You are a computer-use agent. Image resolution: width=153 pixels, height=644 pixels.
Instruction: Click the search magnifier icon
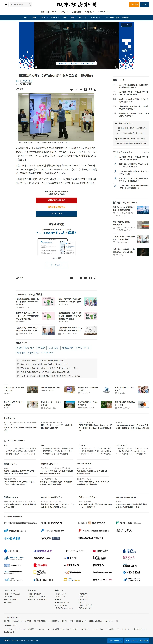(x=29, y=5)
